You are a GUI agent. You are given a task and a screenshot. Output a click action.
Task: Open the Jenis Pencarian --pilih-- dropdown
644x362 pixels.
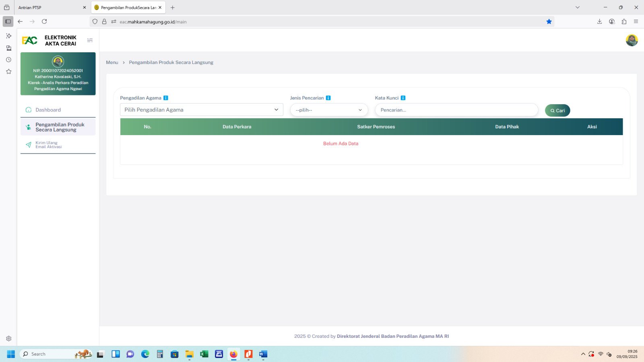[329, 110]
